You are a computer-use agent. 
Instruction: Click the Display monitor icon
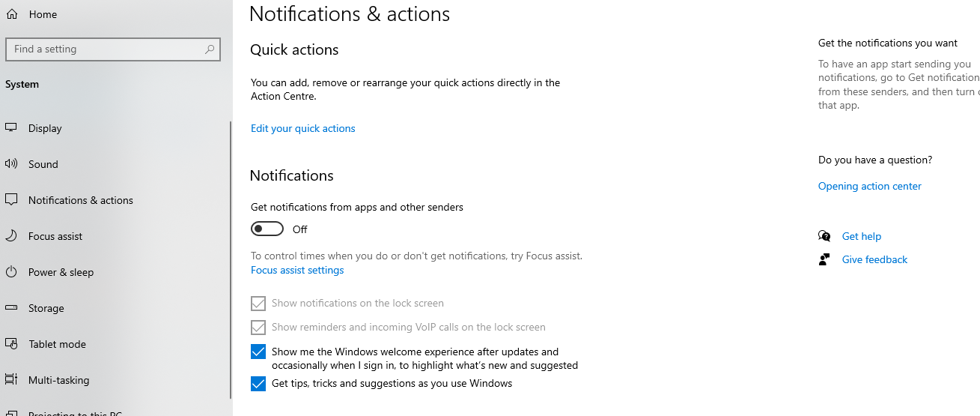point(11,128)
